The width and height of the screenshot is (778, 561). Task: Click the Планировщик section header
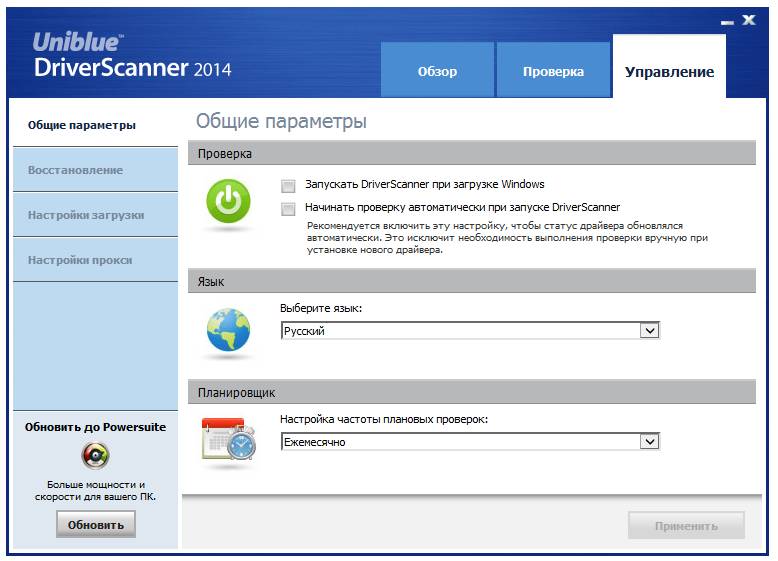pos(472,392)
